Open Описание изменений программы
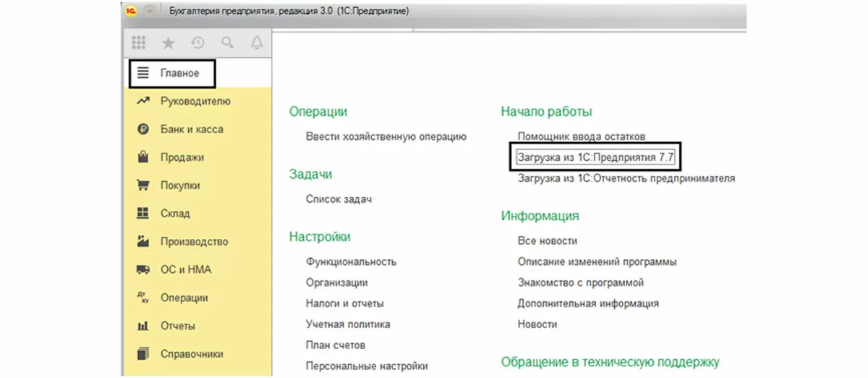The width and height of the screenshot is (868, 378). [x=597, y=261]
